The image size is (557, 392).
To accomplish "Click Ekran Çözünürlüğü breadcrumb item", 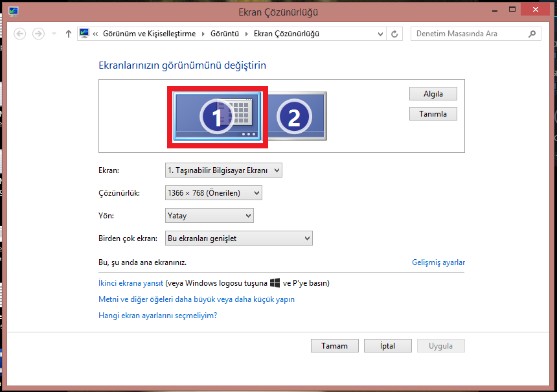I will tap(286, 34).
